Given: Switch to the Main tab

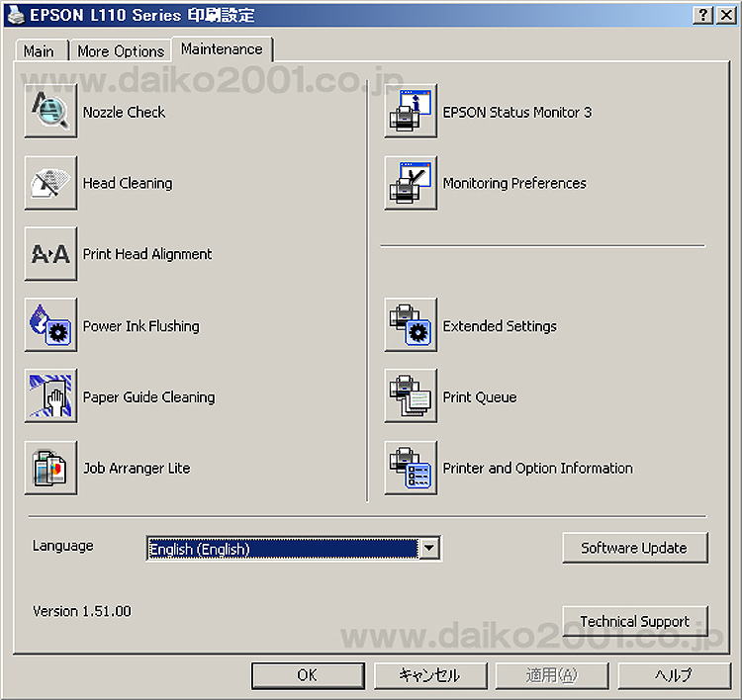Looking at the screenshot, I should click(40, 50).
